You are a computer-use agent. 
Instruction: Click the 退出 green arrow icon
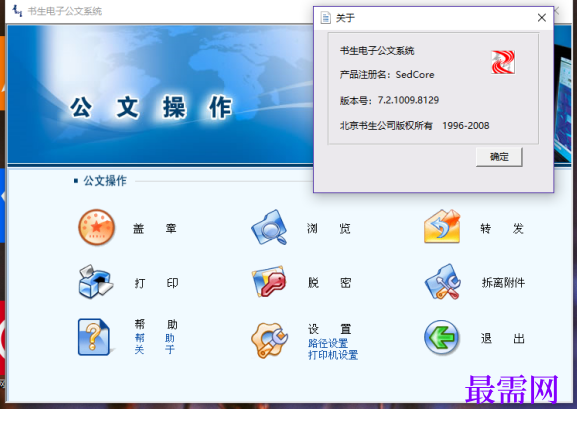pos(442,337)
